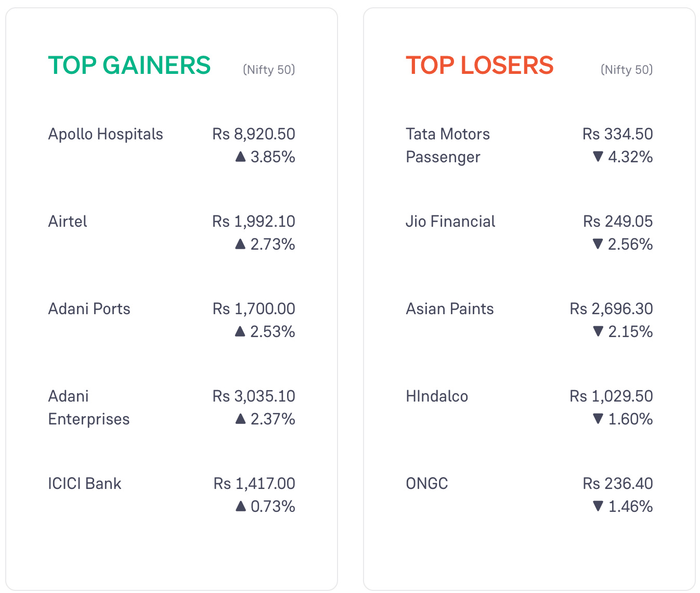Viewport: 700px width, 593px height.
Task: Open the Apollo Hospitals stock name
Action: [x=106, y=134]
